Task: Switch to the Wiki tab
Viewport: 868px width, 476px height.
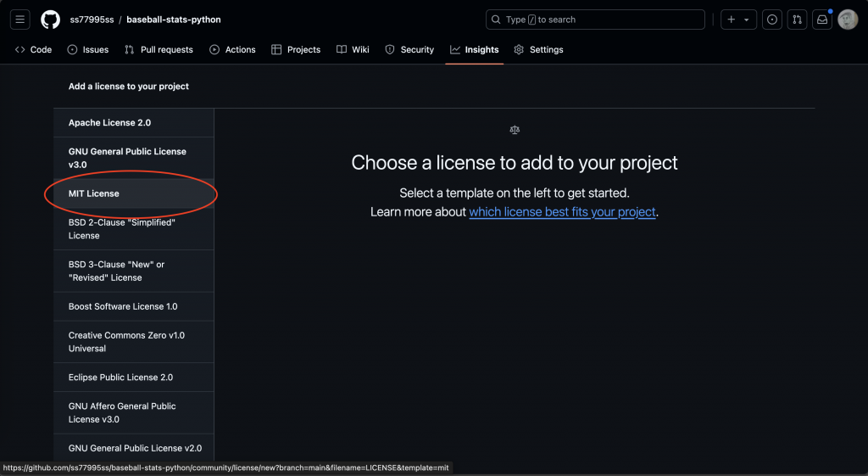Action: [x=353, y=49]
